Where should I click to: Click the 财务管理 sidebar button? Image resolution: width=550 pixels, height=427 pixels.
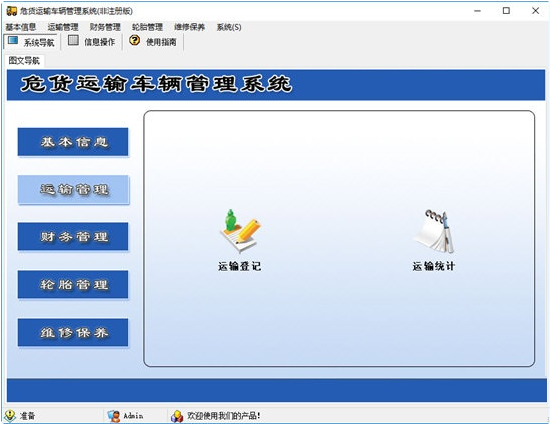click(x=73, y=236)
